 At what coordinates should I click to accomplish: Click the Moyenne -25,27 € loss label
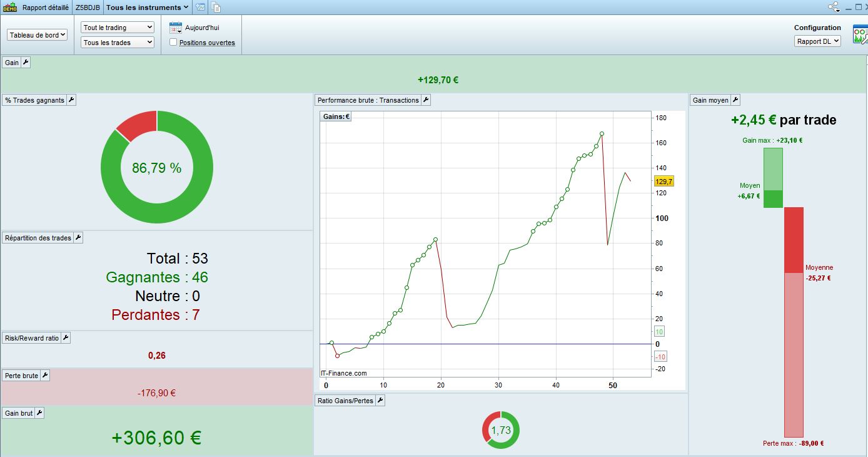tap(819, 273)
